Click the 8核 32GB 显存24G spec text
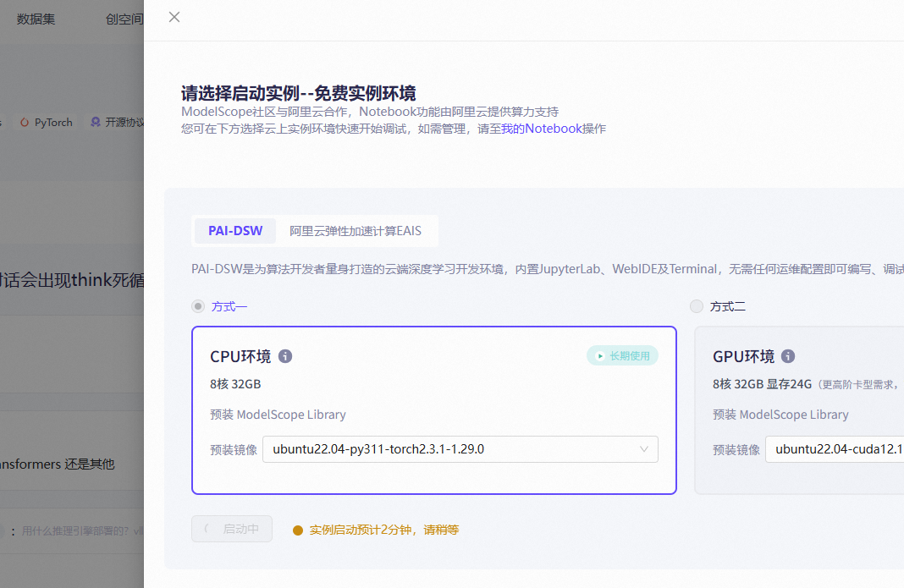Screen dimensions: 904x588 pos(762,384)
